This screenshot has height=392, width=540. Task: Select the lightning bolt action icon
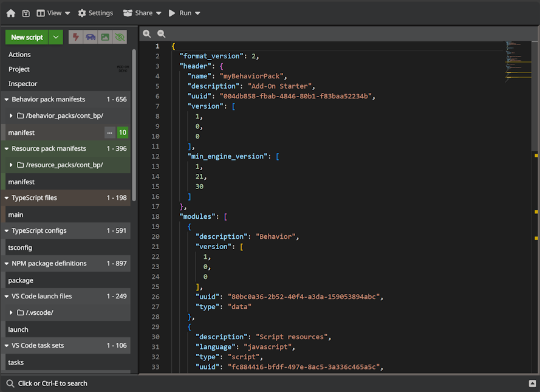[x=75, y=37]
